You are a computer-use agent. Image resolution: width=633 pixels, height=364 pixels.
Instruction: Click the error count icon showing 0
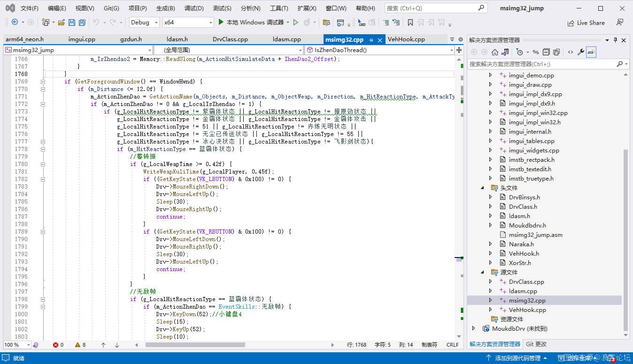coord(55,345)
